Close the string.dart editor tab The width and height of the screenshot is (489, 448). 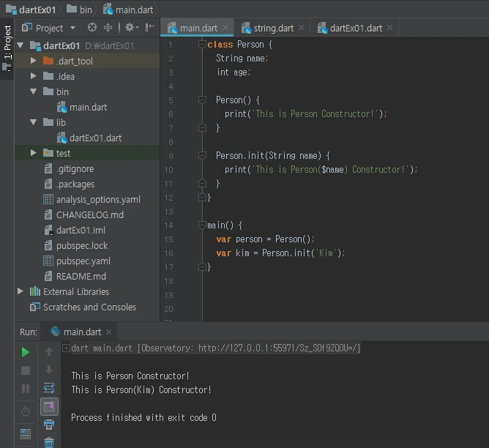302,28
